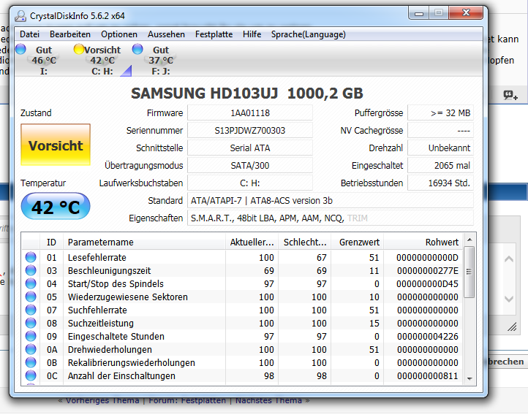Click status orb for Wiederzugewiesene Sektoren

click(x=31, y=297)
